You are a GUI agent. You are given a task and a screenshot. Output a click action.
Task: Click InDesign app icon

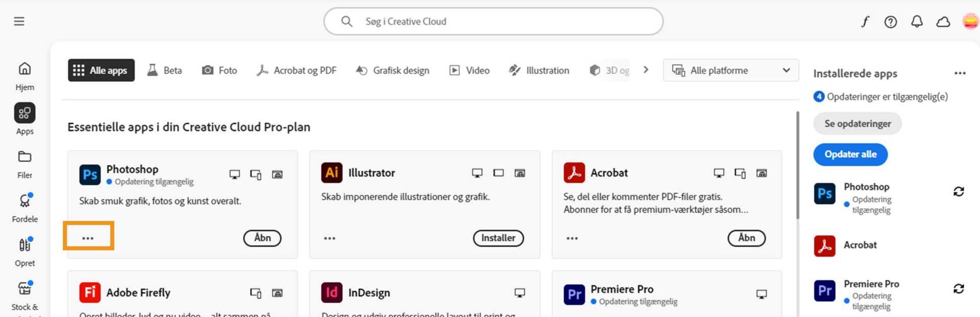(x=332, y=292)
